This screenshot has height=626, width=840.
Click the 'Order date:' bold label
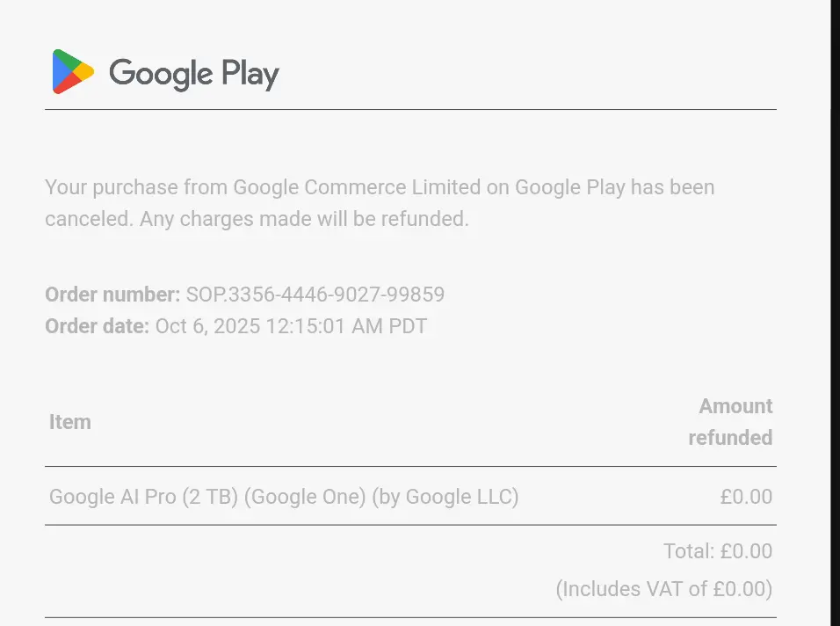coord(97,326)
